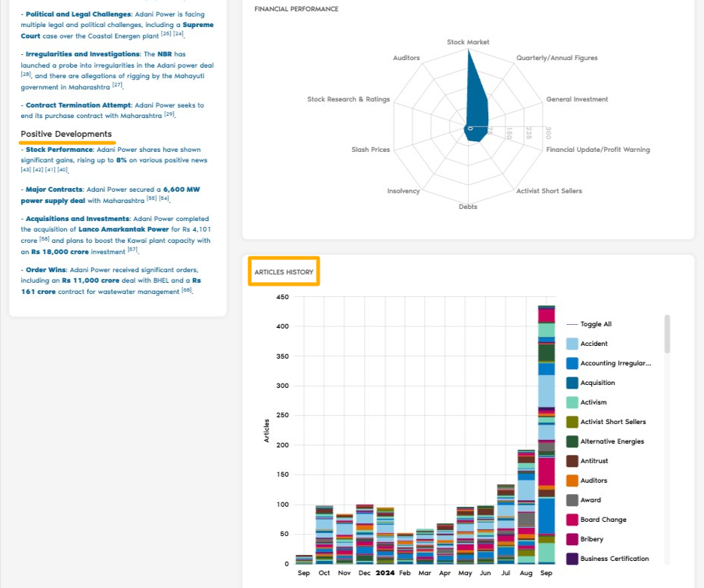Click the Accident legend color square
The image size is (704, 588).
coord(572,344)
